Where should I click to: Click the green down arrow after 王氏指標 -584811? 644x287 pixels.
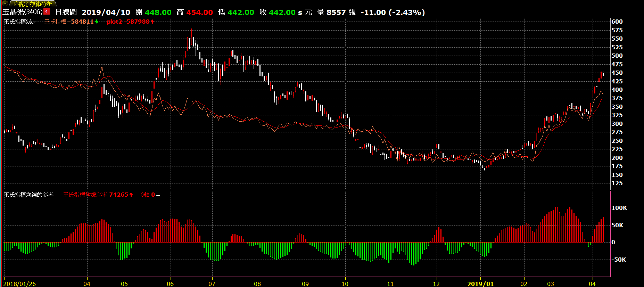[x=97, y=22]
